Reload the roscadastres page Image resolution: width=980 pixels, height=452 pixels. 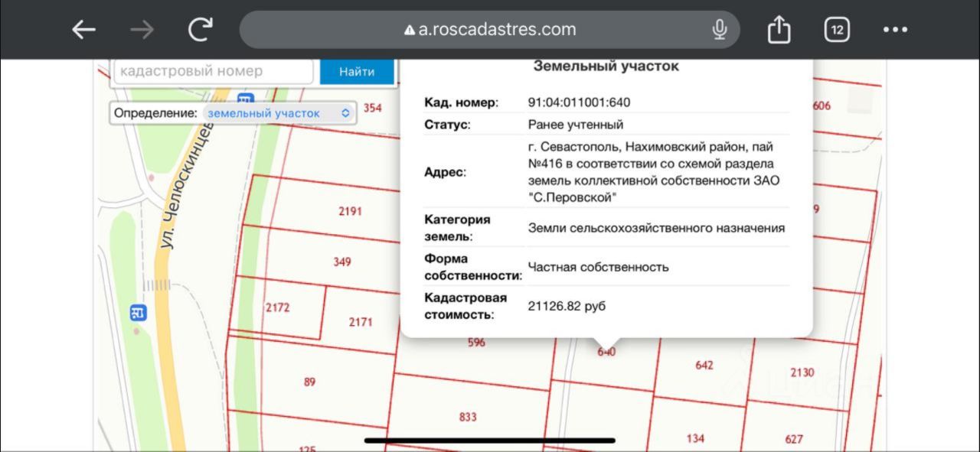pyautogui.click(x=201, y=30)
